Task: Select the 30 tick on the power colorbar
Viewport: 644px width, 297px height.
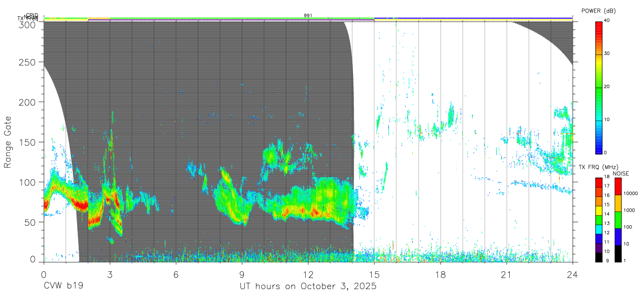Action: click(607, 54)
